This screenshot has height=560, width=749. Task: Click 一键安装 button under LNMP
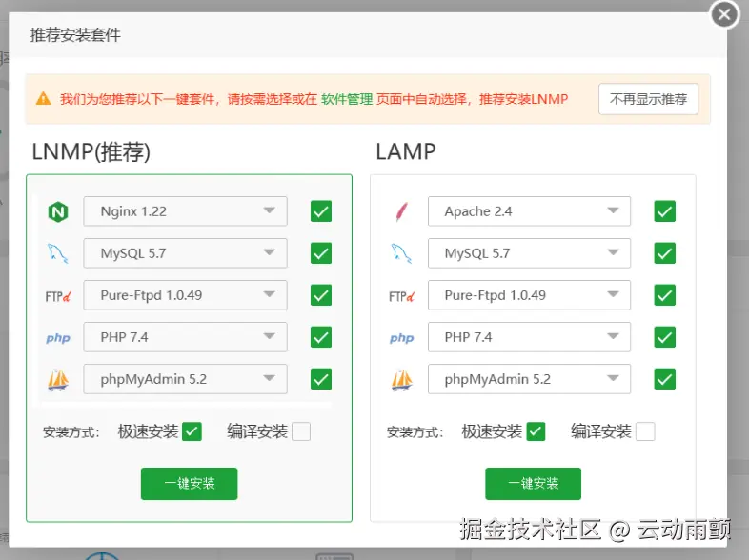[190, 484]
